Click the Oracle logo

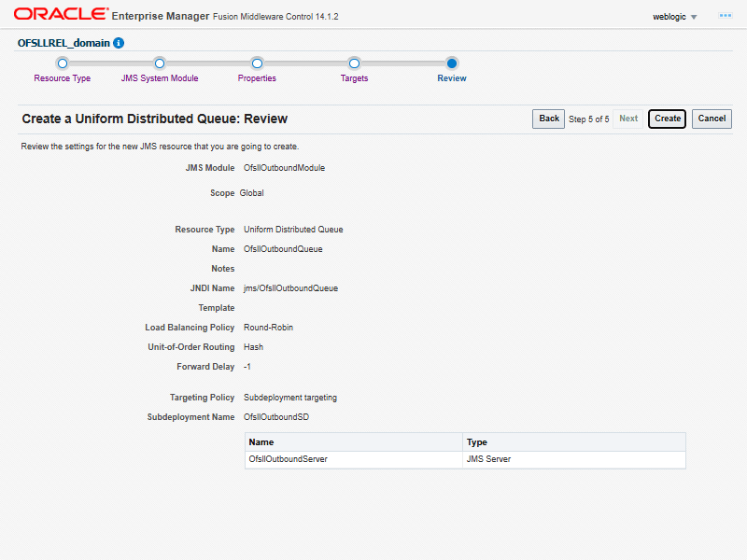pyautogui.click(x=60, y=15)
